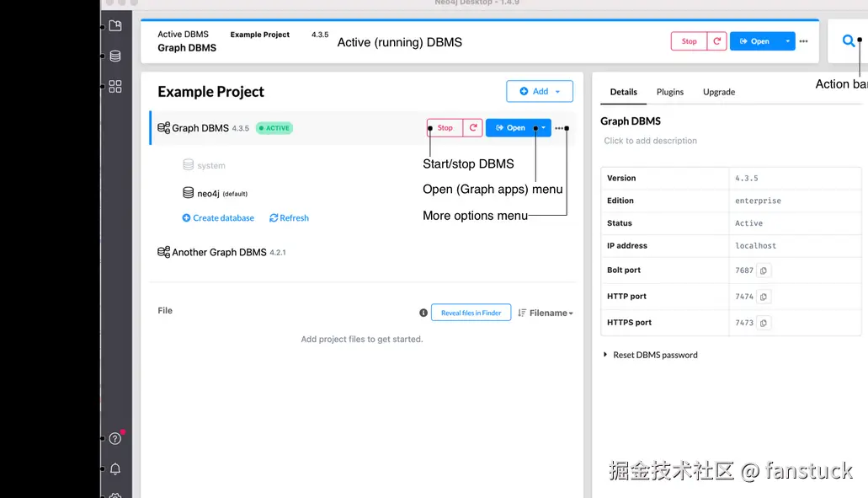
Task: Click Reveal files in Finder button
Action: (471, 313)
